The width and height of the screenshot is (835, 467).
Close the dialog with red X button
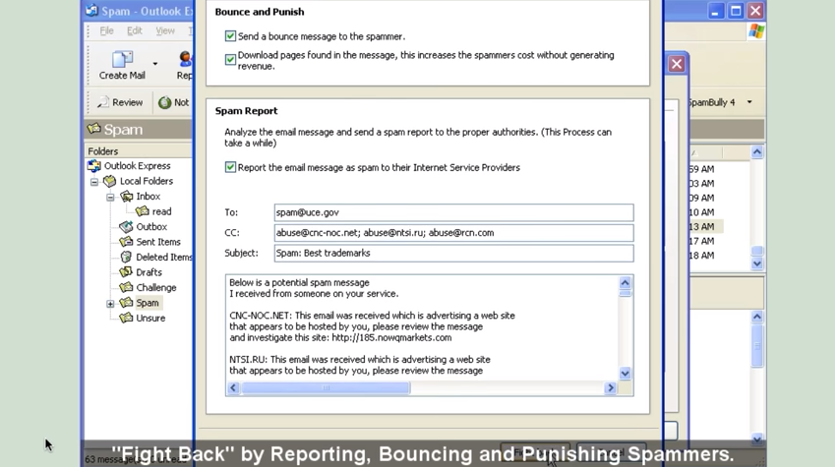677,64
